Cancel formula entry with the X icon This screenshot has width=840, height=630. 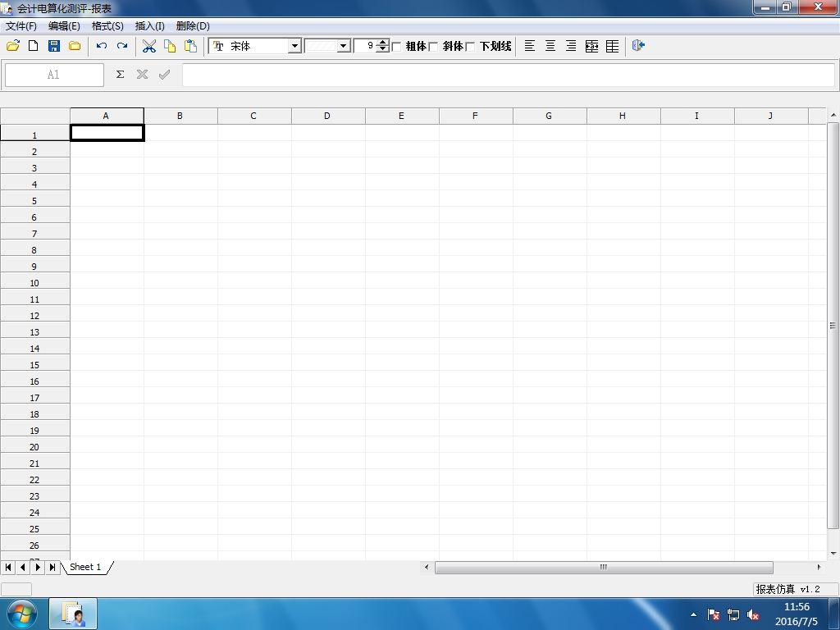[x=142, y=75]
